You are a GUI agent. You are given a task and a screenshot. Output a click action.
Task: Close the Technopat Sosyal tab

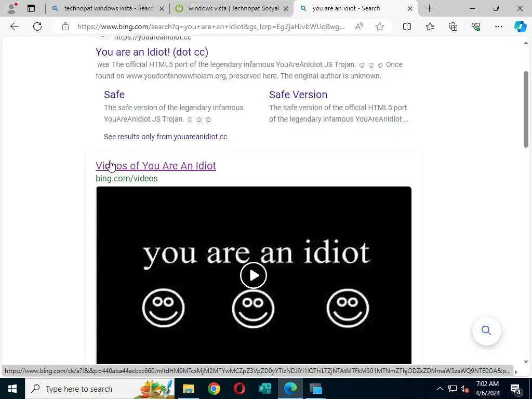(x=286, y=8)
